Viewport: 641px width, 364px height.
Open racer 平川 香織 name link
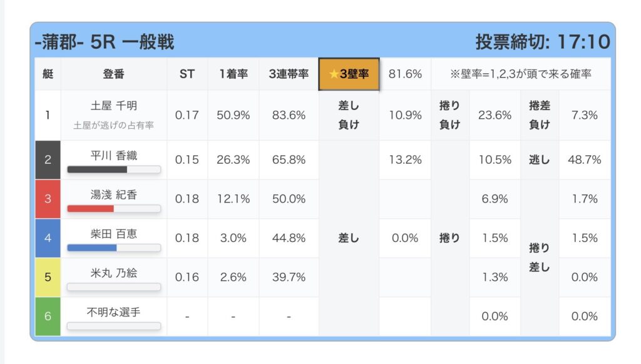(x=113, y=154)
